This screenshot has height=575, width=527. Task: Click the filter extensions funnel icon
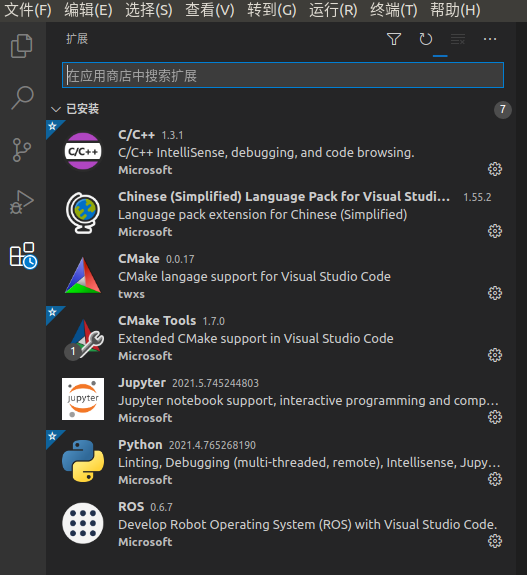[394, 39]
